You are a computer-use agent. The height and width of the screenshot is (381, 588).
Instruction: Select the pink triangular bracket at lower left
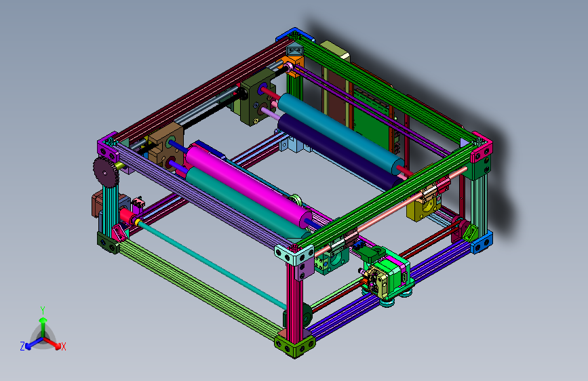(x=120, y=233)
